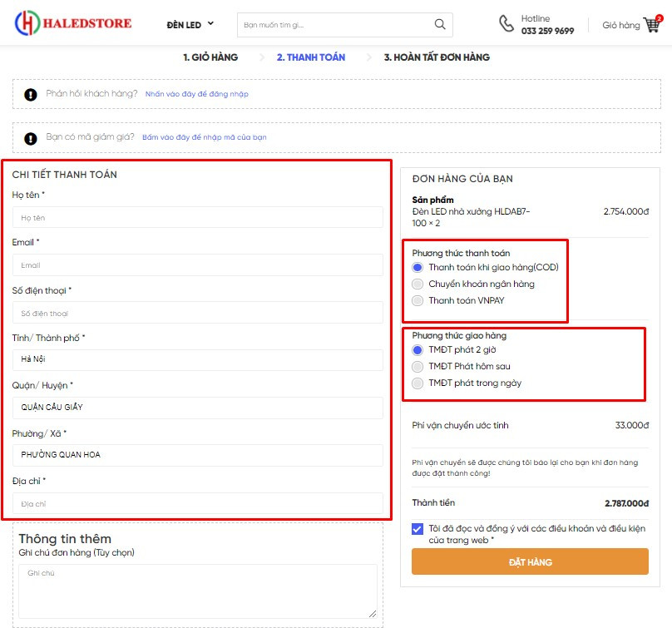Click the HALEDSTORE logo
The height and width of the screenshot is (628, 672).
pos(73,23)
